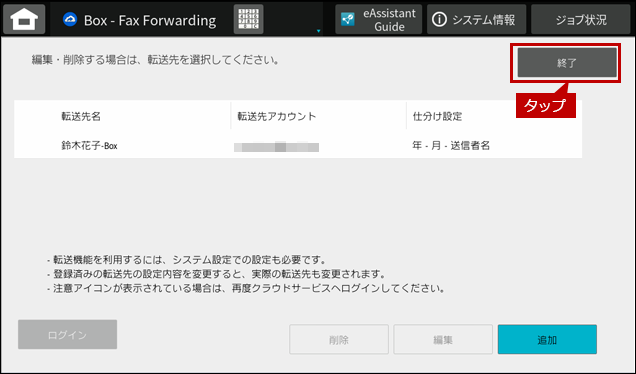
Task: Open the numeric keypad icon
Action: 248,19
